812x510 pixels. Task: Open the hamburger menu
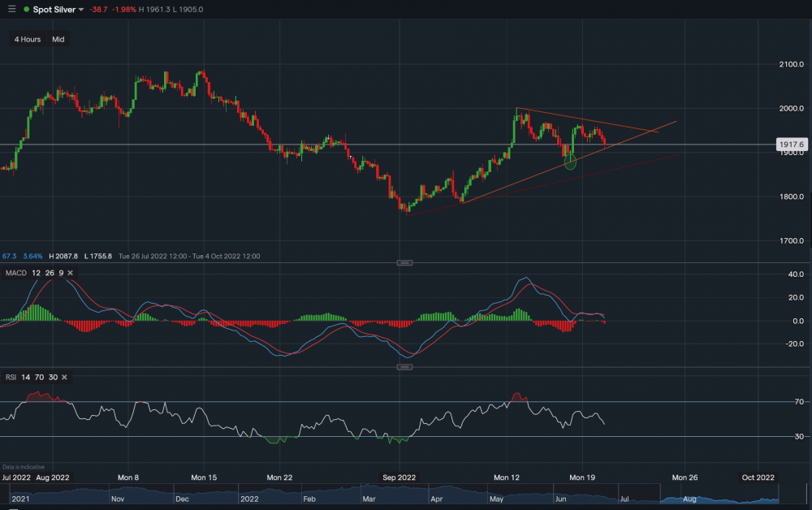[11, 9]
